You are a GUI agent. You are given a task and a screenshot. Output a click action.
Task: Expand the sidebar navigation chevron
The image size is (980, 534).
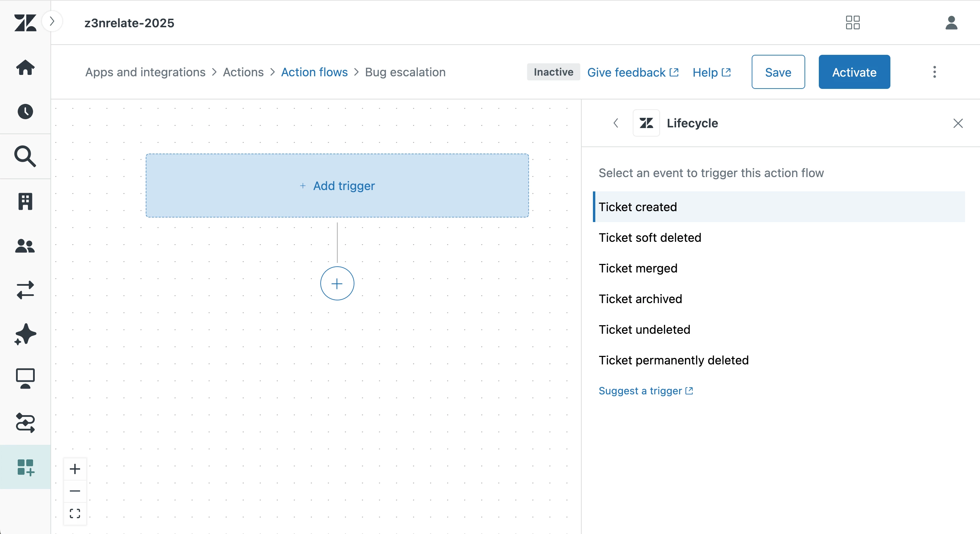pyautogui.click(x=52, y=21)
